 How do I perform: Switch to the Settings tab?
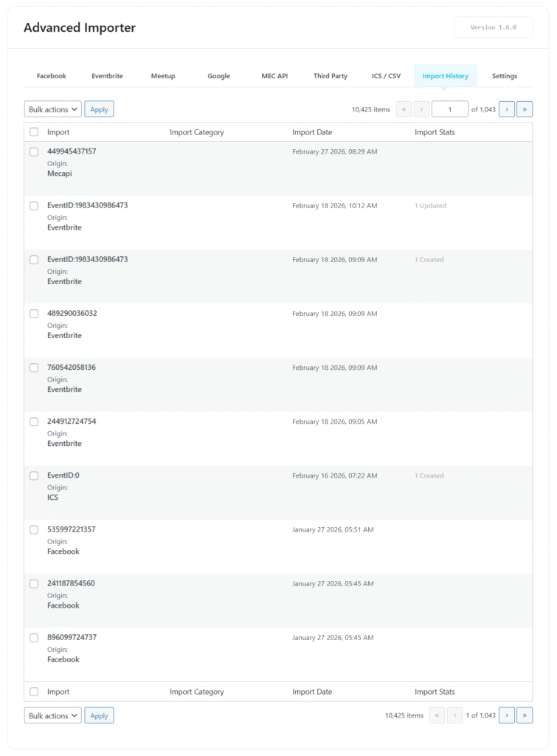point(505,75)
